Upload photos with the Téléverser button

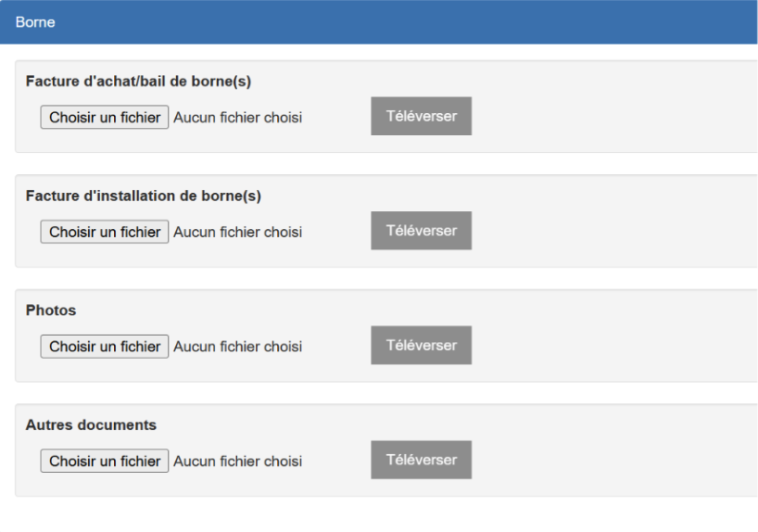421,346
